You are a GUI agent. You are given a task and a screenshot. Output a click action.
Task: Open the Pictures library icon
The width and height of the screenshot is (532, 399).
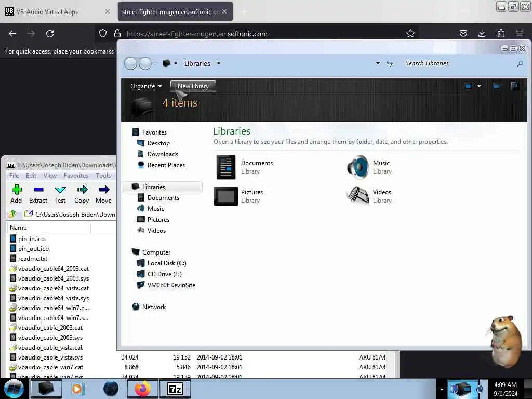(225, 196)
